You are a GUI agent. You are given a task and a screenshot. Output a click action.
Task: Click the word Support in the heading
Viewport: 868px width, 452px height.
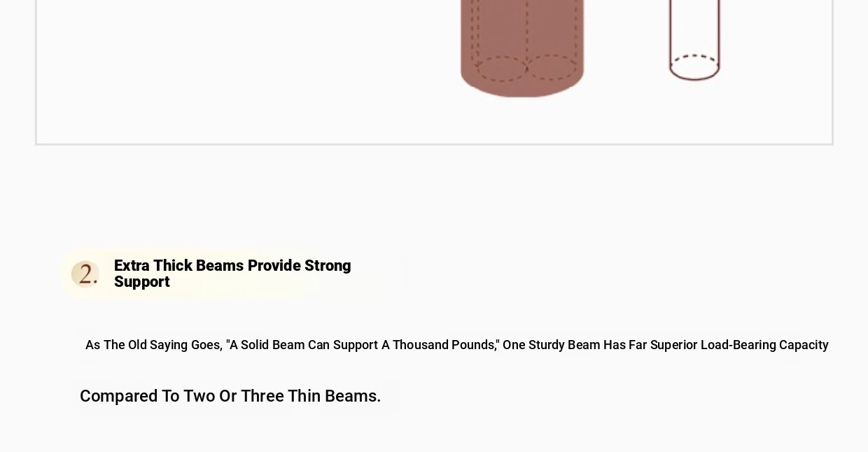pos(142,282)
